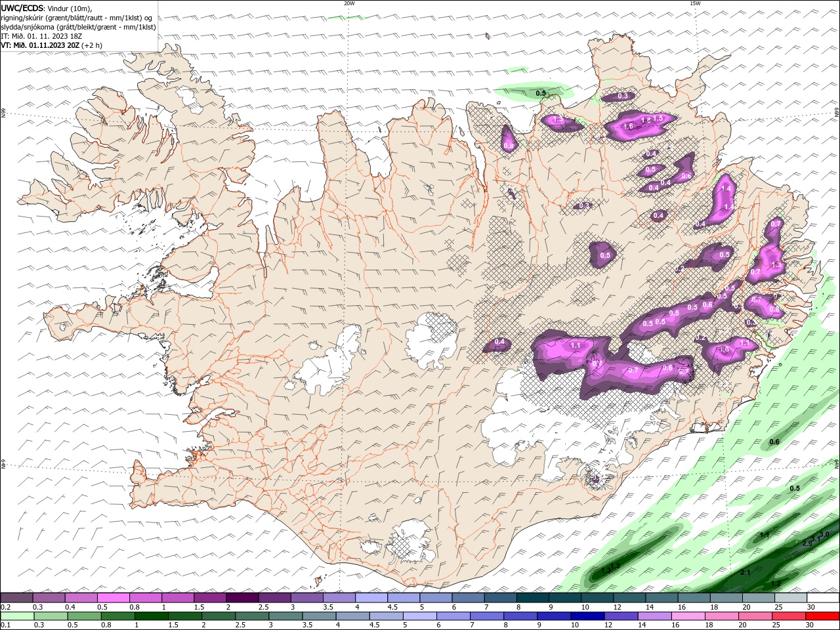This screenshot has height=630, width=840.
Task: Click the muted purple 0.2 swatch in purple legend
Action: coord(16,597)
